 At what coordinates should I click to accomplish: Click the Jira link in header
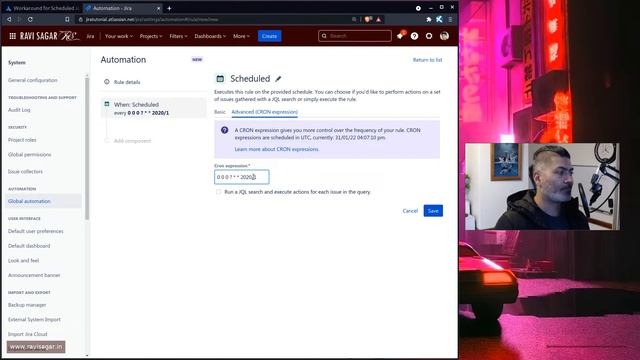pos(90,36)
